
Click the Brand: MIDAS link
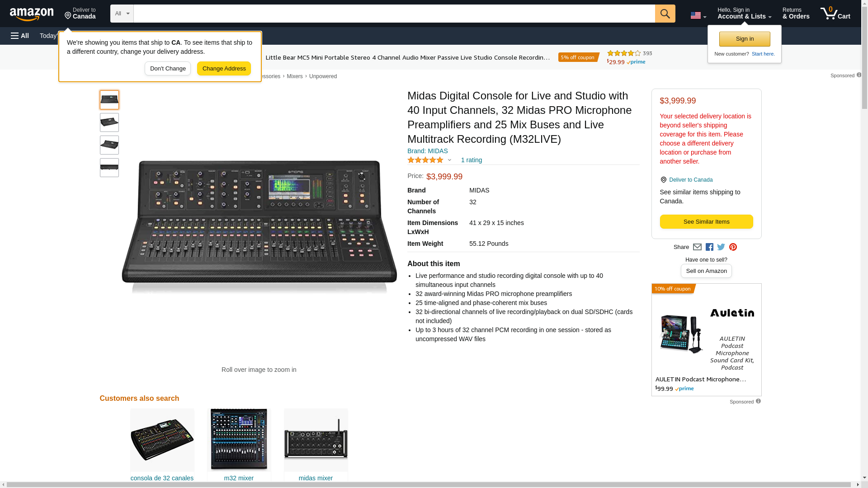click(427, 151)
